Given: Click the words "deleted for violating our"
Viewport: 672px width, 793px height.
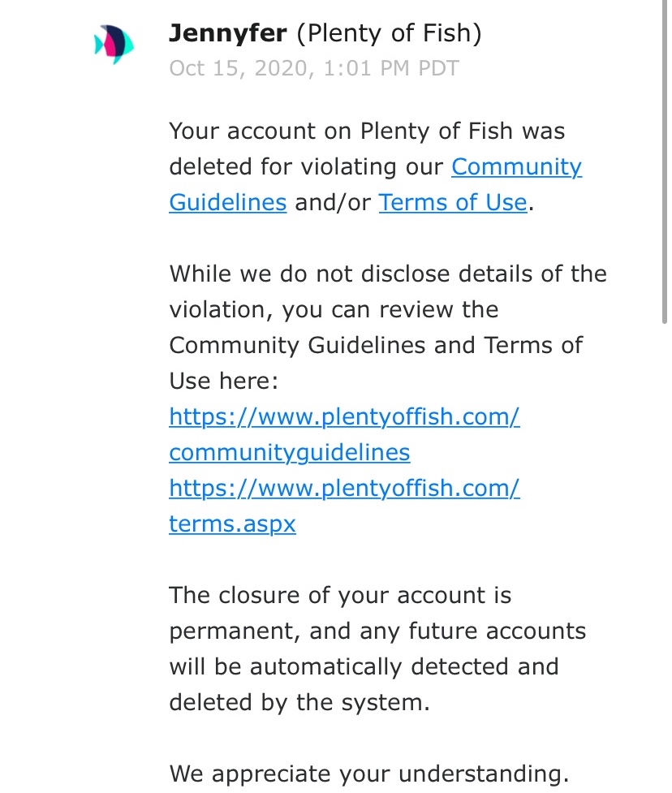Looking at the screenshot, I should [306, 167].
